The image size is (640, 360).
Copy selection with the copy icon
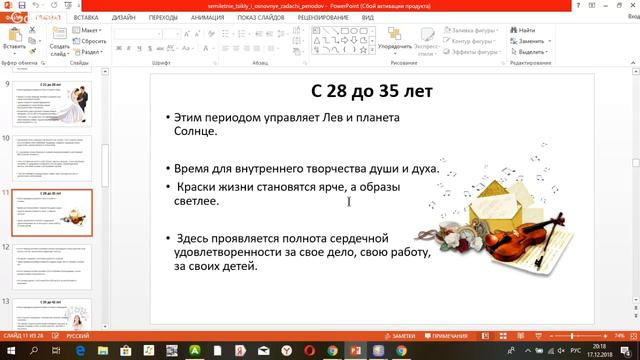tap(32, 40)
